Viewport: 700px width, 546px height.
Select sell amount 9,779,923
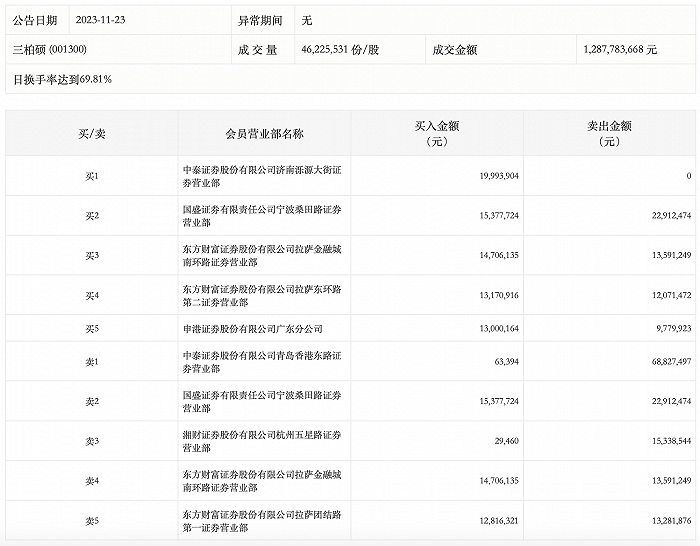674,329
